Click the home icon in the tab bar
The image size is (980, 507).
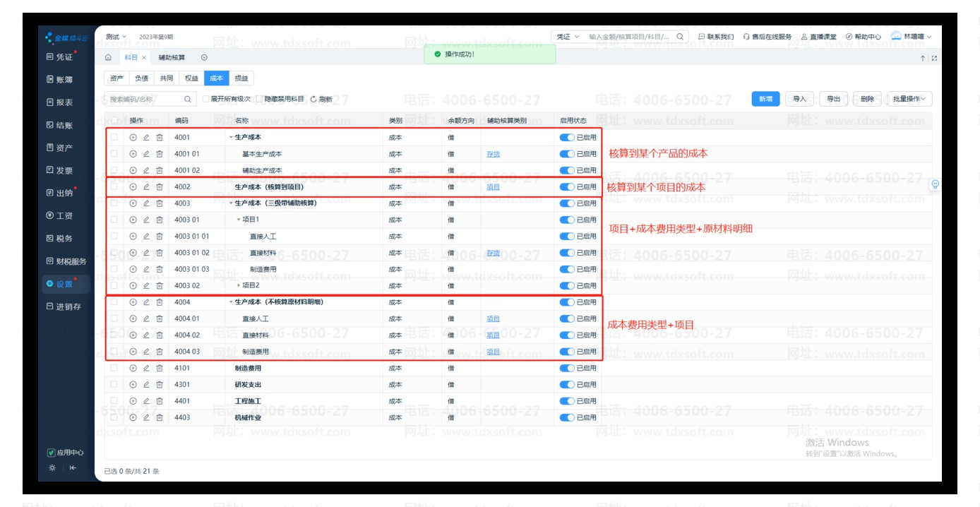[x=108, y=58]
